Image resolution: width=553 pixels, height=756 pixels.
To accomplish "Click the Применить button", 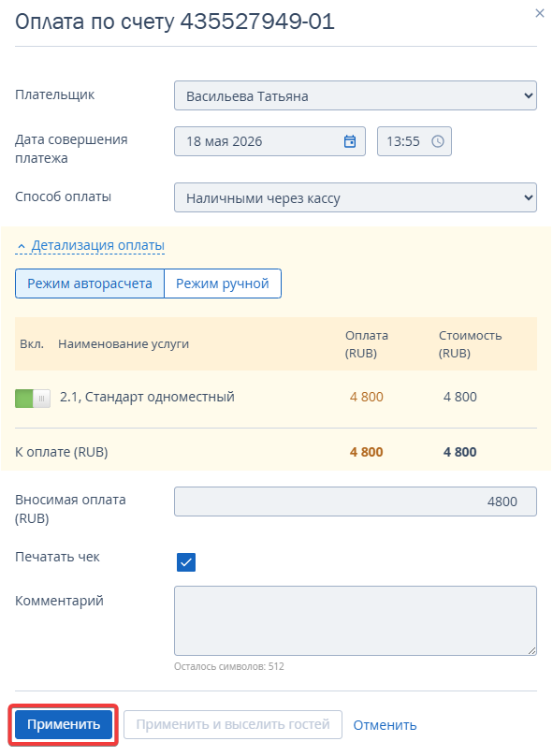I will tap(64, 724).
